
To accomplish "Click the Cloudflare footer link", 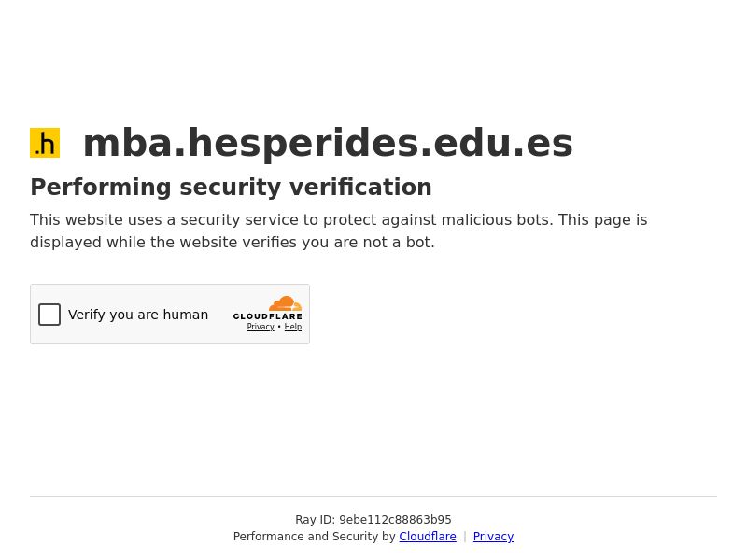I will [x=427, y=537].
